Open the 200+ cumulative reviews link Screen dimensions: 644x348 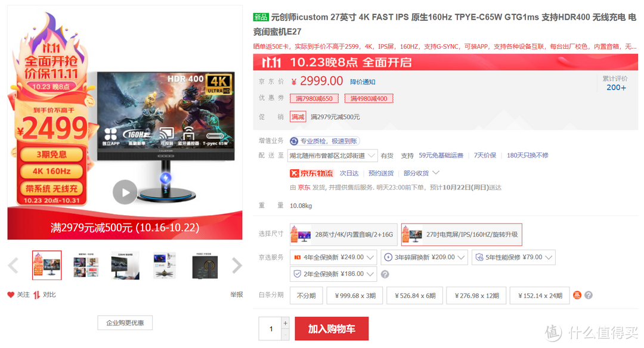(x=616, y=88)
